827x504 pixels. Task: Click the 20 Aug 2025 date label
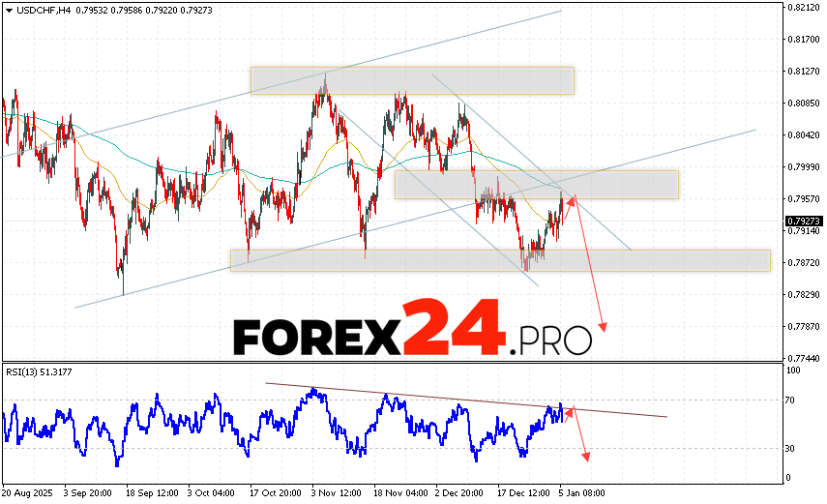click(x=26, y=491)
